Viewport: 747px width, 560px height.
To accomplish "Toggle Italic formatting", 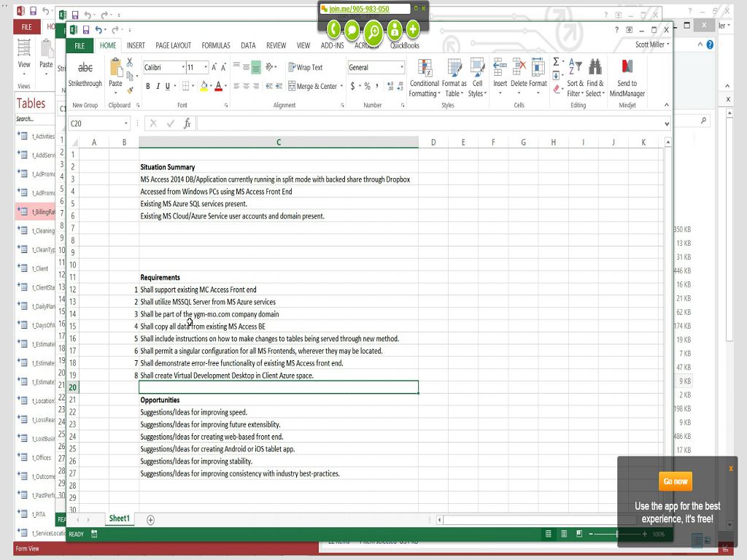I will click(158, 86).
